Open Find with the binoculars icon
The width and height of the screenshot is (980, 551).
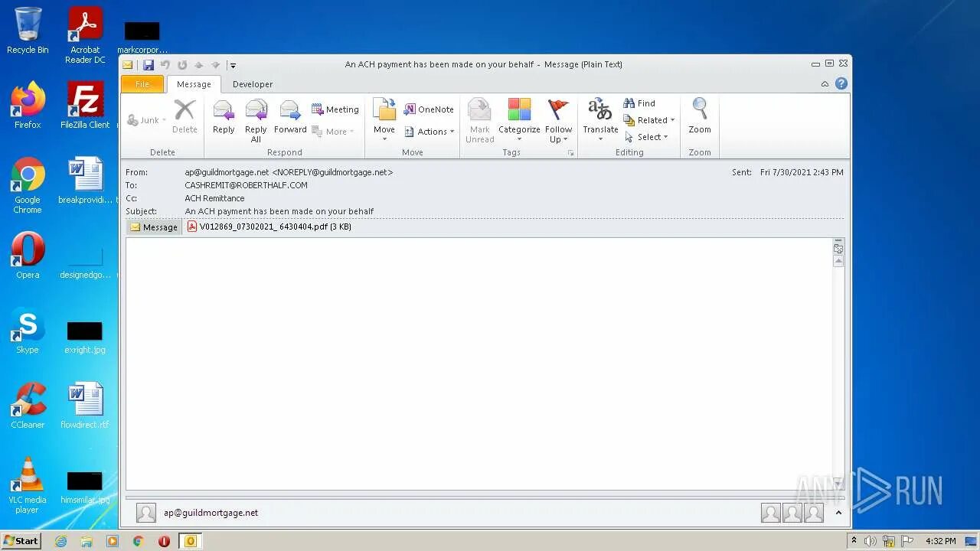[x=639, y=103]
